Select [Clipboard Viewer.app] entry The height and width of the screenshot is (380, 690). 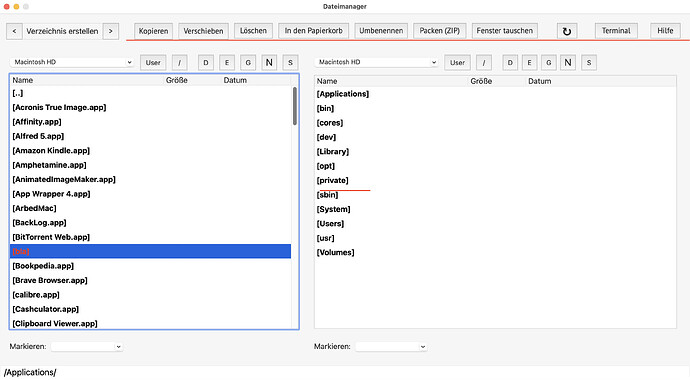(x=150, y=323)
